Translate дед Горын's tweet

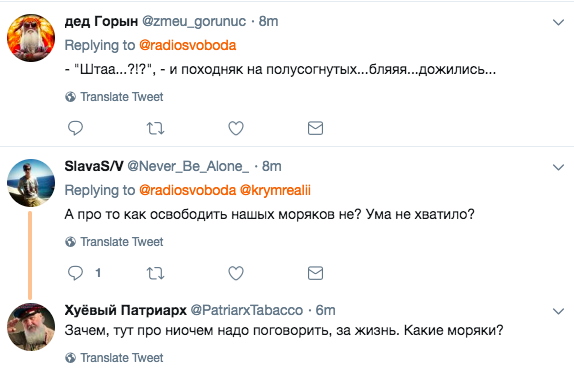click(x=114, y=97)
